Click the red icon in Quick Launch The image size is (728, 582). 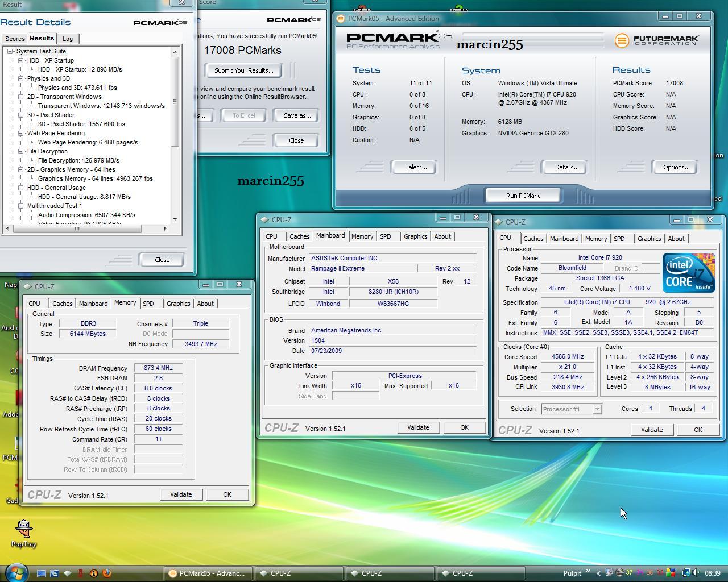[x=81, y=573]
